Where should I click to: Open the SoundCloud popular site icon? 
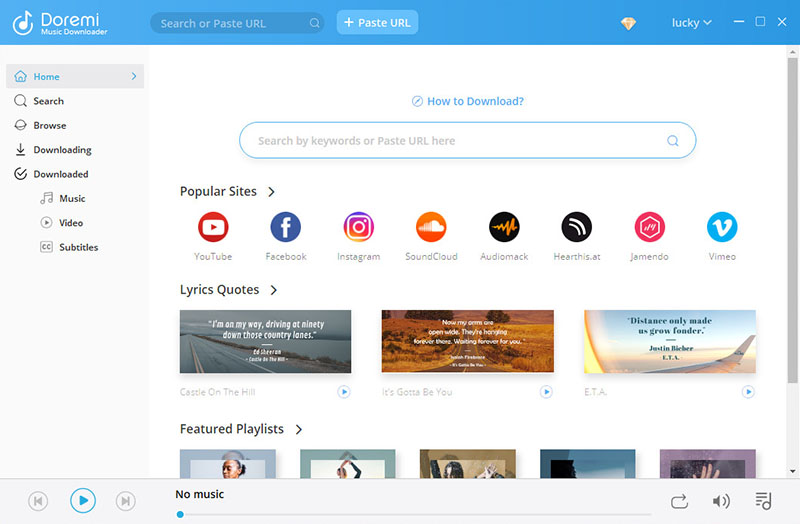click(431, 227)
